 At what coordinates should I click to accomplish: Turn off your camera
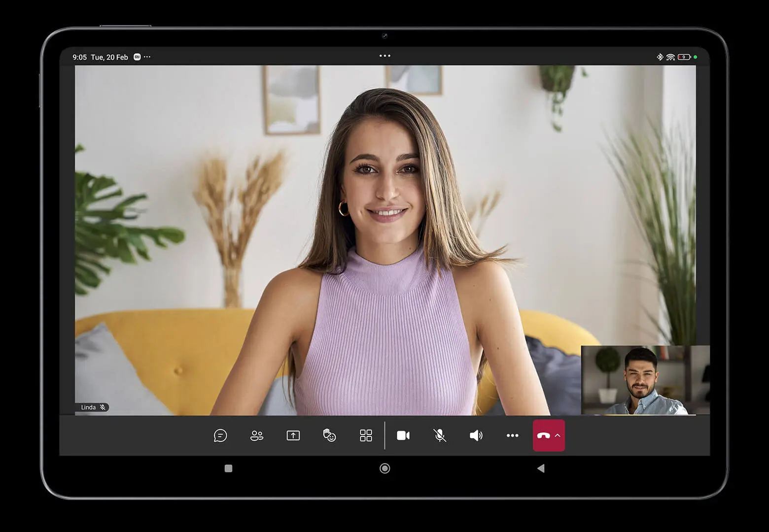[x=403, y=435]
